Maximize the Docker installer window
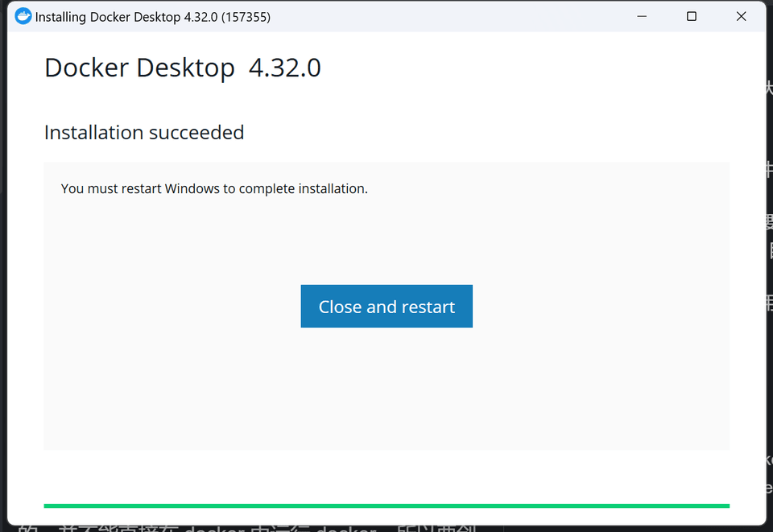This screenshot has height=532, width=773. pos(691,16)
